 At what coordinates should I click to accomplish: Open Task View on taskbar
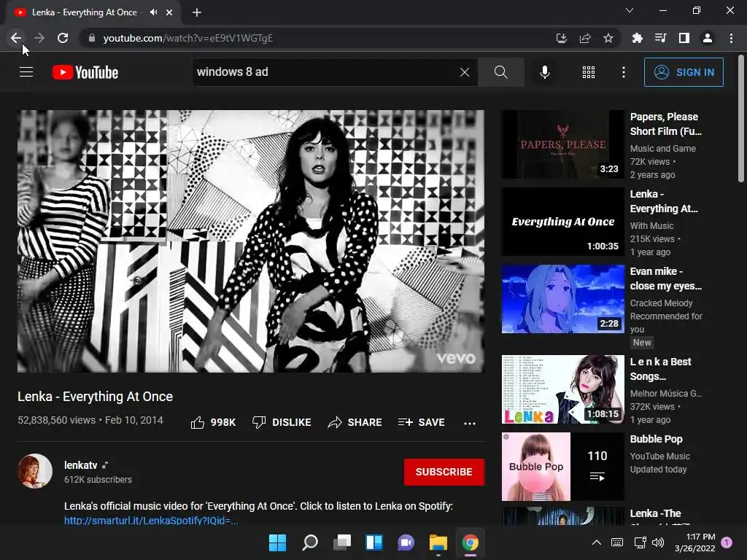tap(341, 542)
